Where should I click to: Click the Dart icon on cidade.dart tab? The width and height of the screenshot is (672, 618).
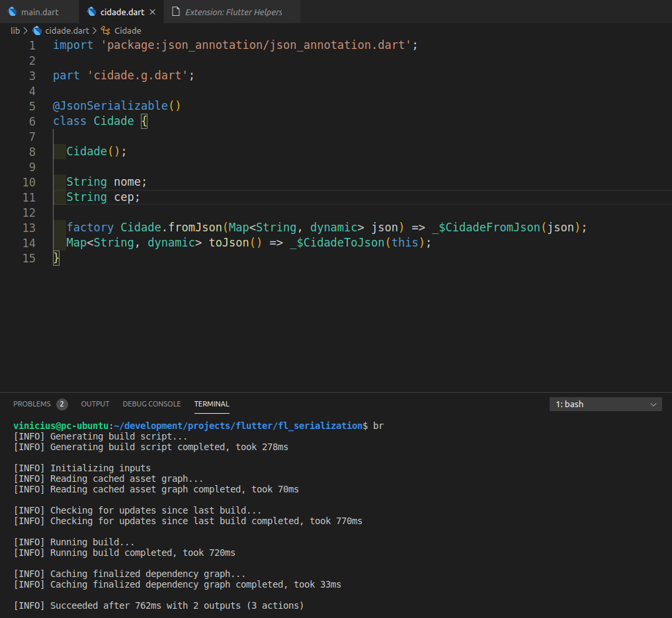pos(91,12)
